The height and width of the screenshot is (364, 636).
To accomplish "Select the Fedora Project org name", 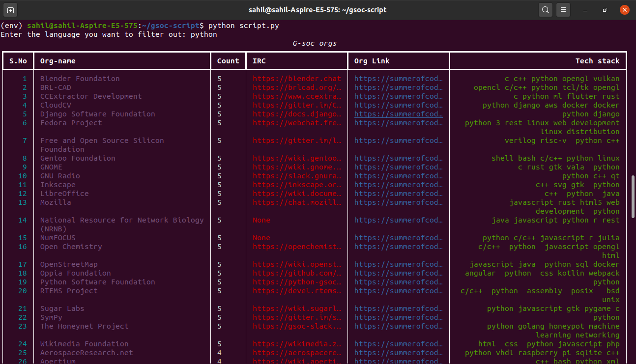I will [71, 123].
